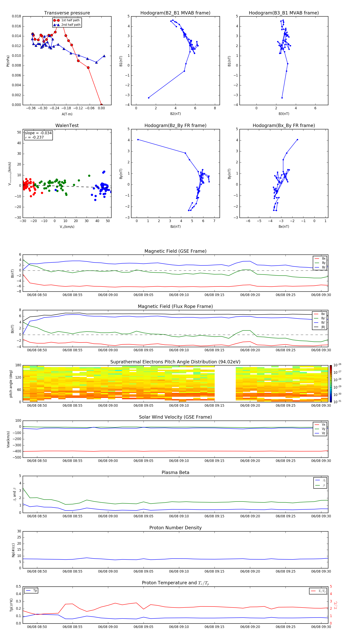
Task: Click 'Bx(nT)' x-axis label
Action: pos(284,227)
